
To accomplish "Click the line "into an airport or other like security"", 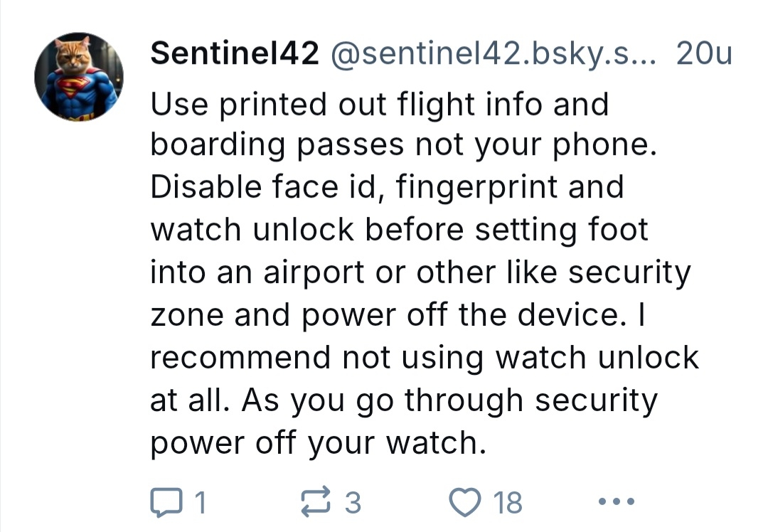I will tap(420, 272).
